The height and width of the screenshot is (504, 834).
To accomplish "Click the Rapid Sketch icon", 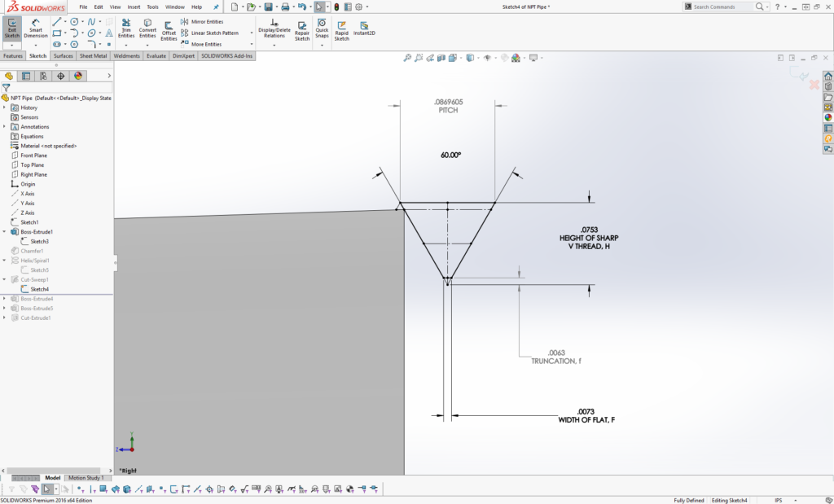I will pyautogui.click(x=341, y=31).
